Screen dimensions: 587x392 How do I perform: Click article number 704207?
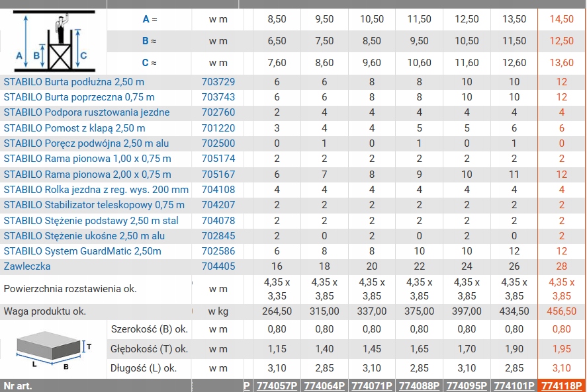(x=218, y=205)
